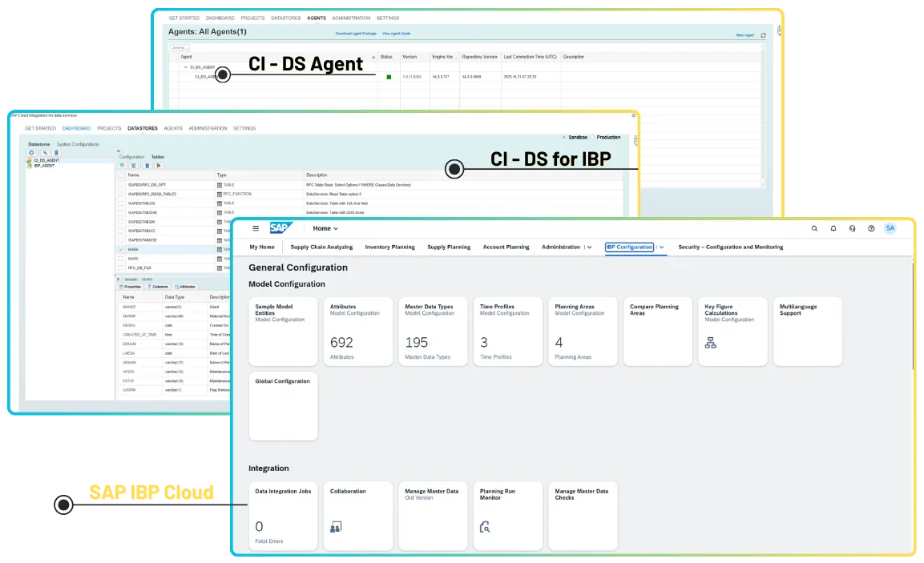Open the IBP Configuration tab dropdown chevron
The height and width of the screenshot is (563, 924).
tap(661, 247)
